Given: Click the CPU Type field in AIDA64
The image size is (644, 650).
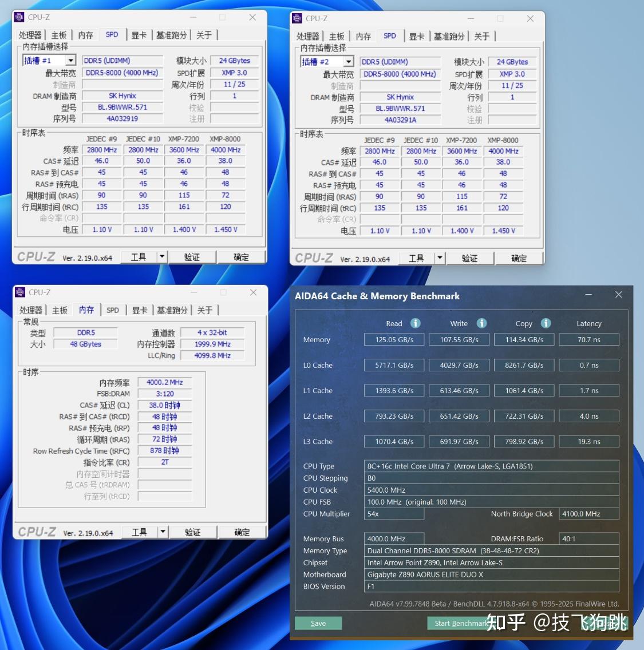Looking at the screenshot, I should [x=491, y=466].
